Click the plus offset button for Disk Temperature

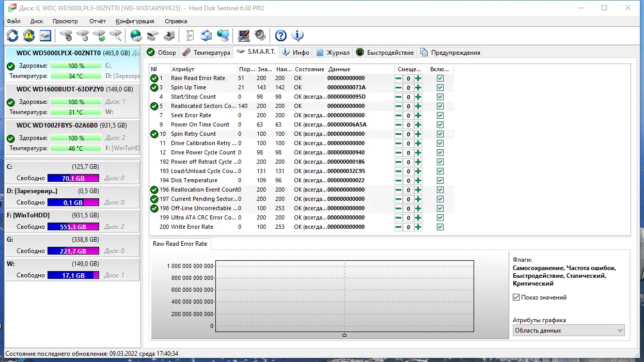coord(418,181)
